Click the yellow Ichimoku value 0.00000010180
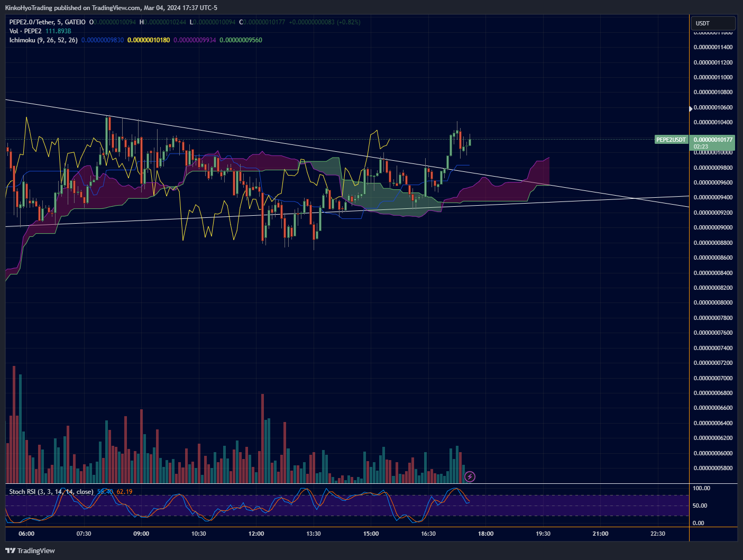The height and width of the screenshot is (560, 743). (x=149, y=40)
